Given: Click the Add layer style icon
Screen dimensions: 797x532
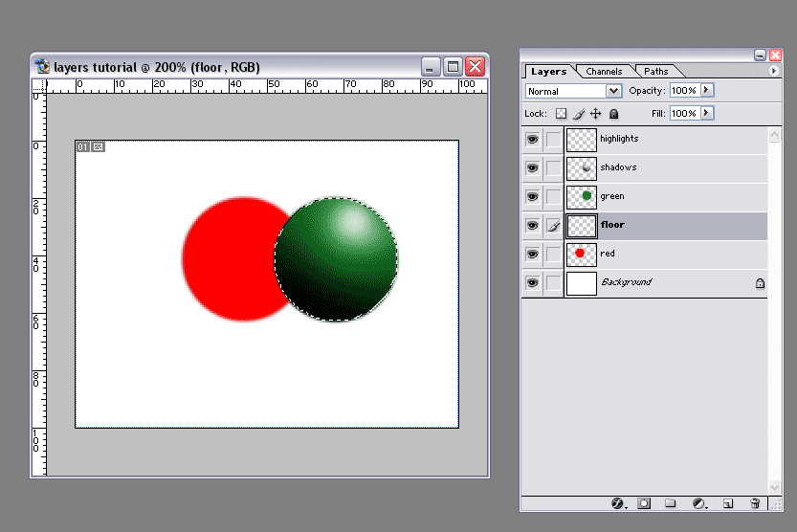Looking at the screenshot, I should pyautogui.click(x=617, y=503).
